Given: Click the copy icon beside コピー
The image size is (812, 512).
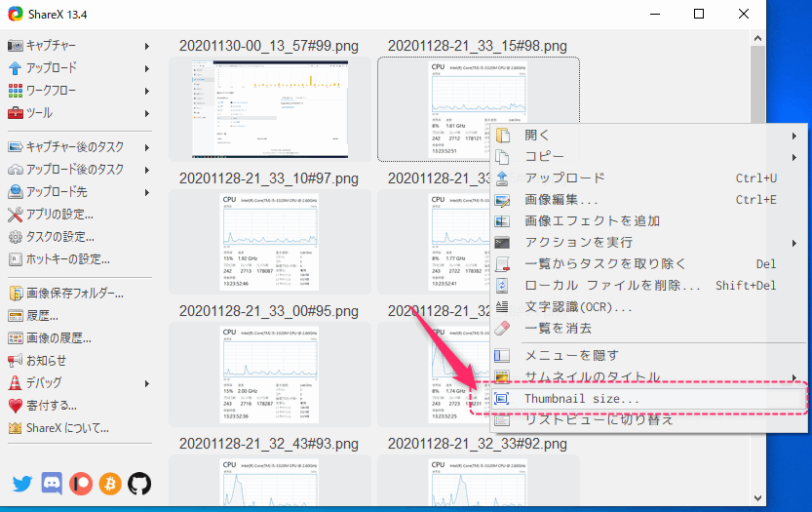Looking at the screenshot, I should [x=502, y=156].
